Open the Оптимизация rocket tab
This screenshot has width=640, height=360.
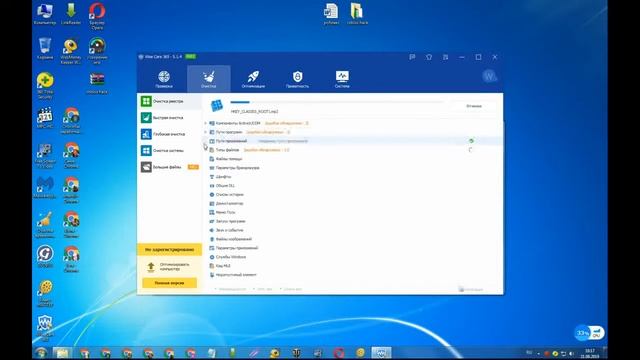click(253, 79)
